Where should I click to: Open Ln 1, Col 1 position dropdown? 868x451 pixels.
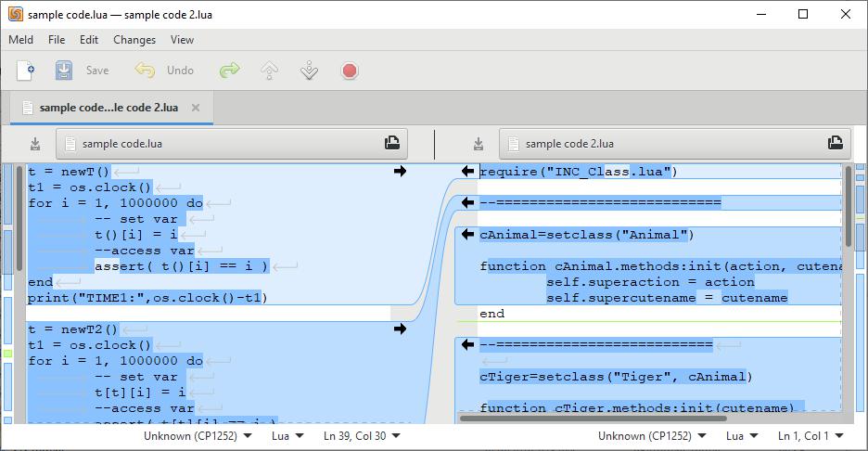pyautogui.click(x=810, y=436)
